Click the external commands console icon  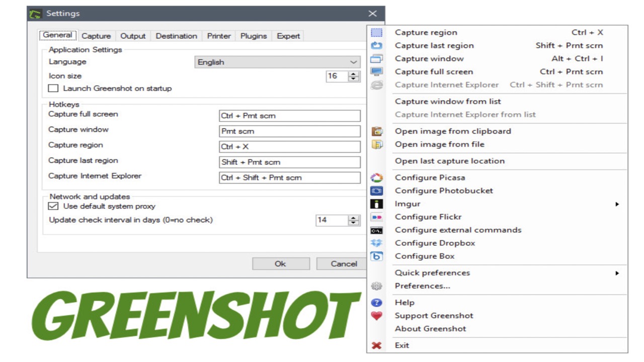[376, 230]
